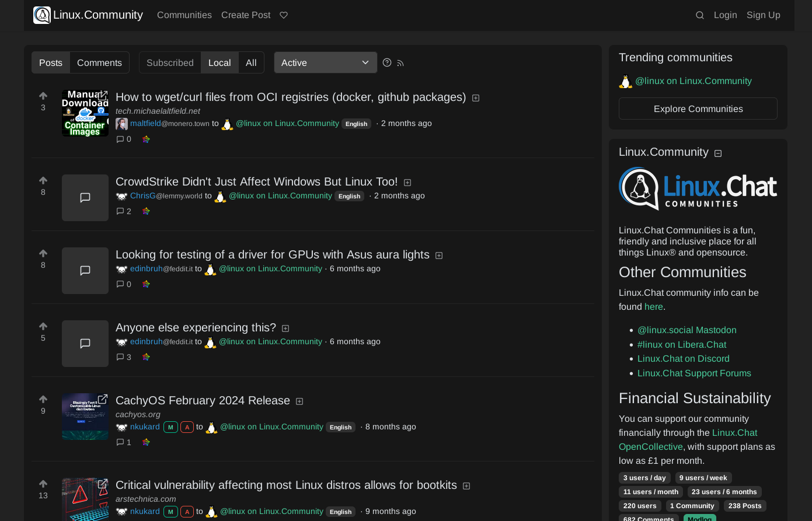Expand 'Anyone else experiencing this?' post body
The width and height of the screenshot is (812, 521).
pos(285,328)
